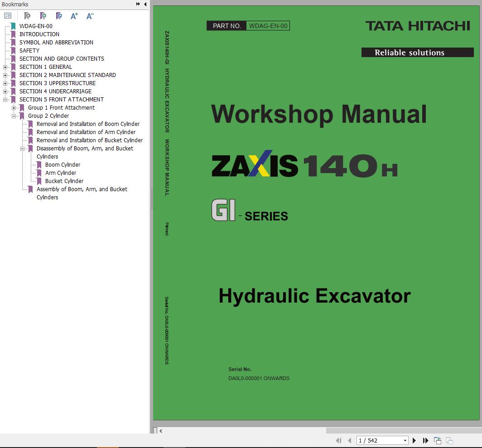Open SECTION AND GROUP CONTENTS bookmark
Screen dimensions: 482x448
click(62, 59)
